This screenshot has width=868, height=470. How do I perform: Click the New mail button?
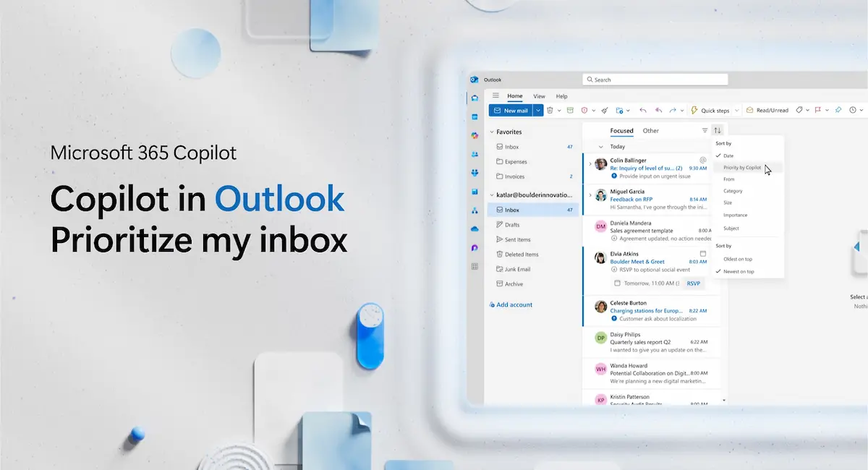coord(511,110)
